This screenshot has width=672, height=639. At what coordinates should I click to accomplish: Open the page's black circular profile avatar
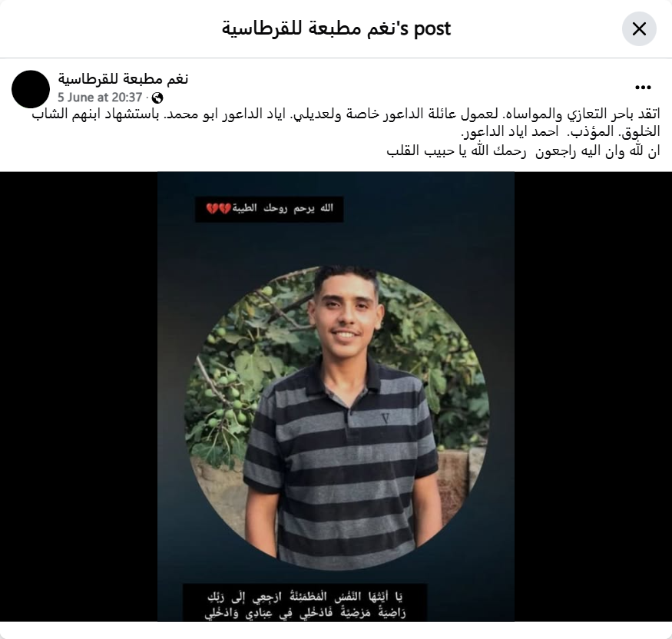(31, 89)
